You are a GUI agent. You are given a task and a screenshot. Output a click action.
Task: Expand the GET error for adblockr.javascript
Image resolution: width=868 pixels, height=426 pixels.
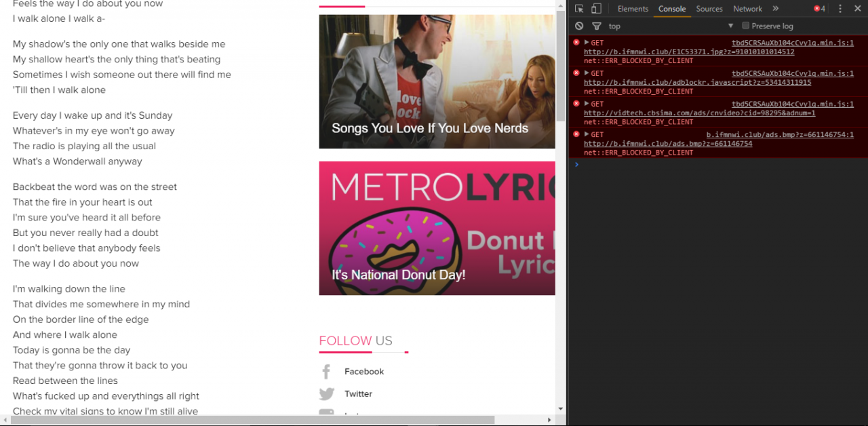pyautogui.click(x=587, y=73)
